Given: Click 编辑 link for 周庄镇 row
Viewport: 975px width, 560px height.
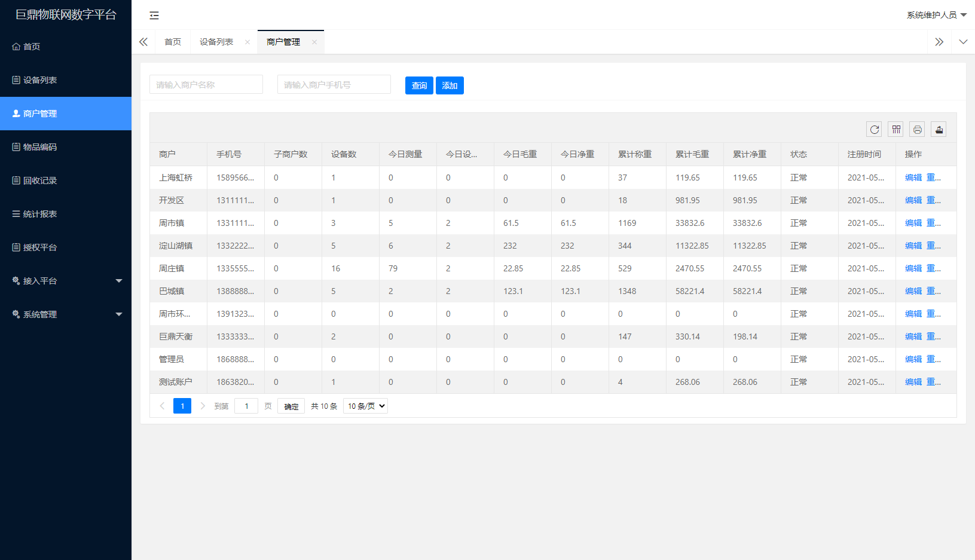Looking at the screenshot, I should (x=913, y=269).
